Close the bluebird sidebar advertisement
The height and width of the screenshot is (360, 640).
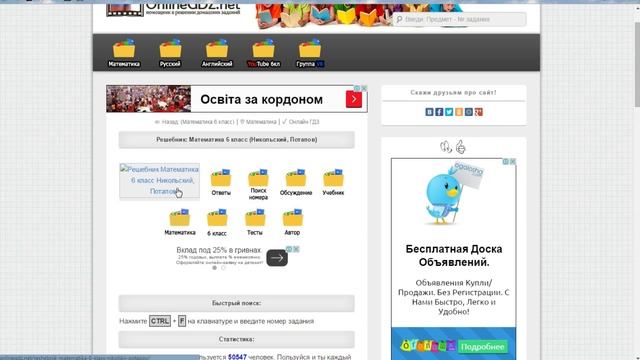[513, 162]
